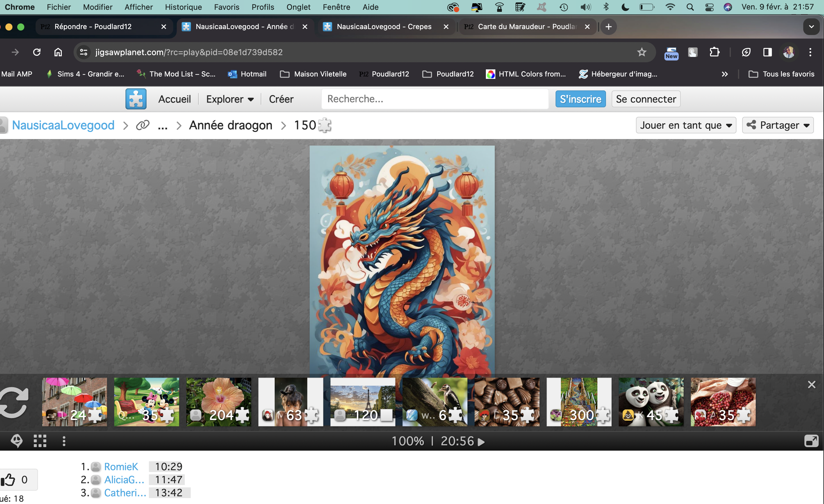Click the S'inscrire button
Viewport: 824px width, 504px height.
(x=580, y=99)
